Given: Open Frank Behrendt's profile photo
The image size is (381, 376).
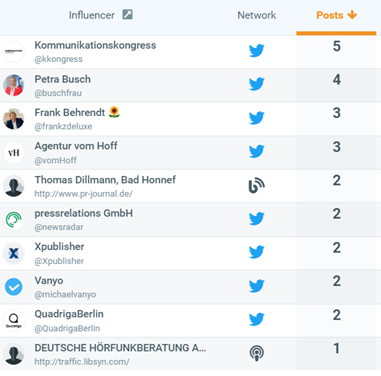Looking at the screenshot, I should tap(14, 119).
